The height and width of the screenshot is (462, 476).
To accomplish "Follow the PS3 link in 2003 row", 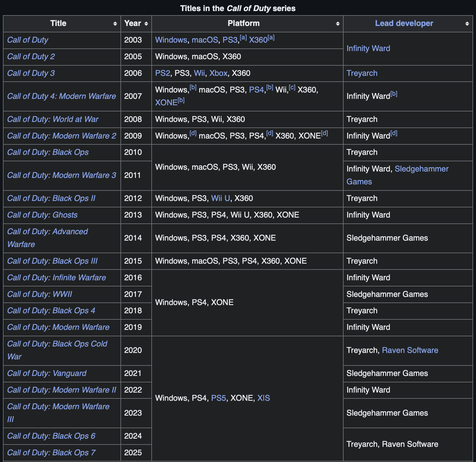I will click(230, 40).
